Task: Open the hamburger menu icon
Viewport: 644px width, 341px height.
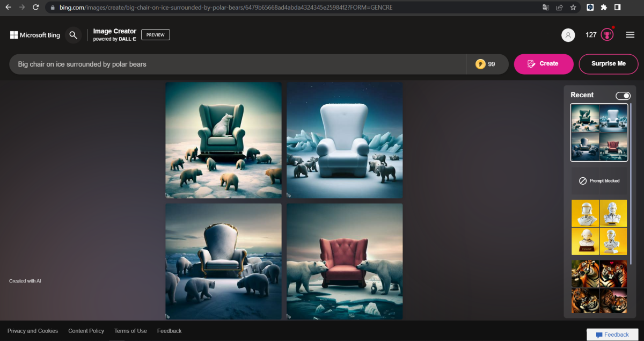Action: point(630,34)
